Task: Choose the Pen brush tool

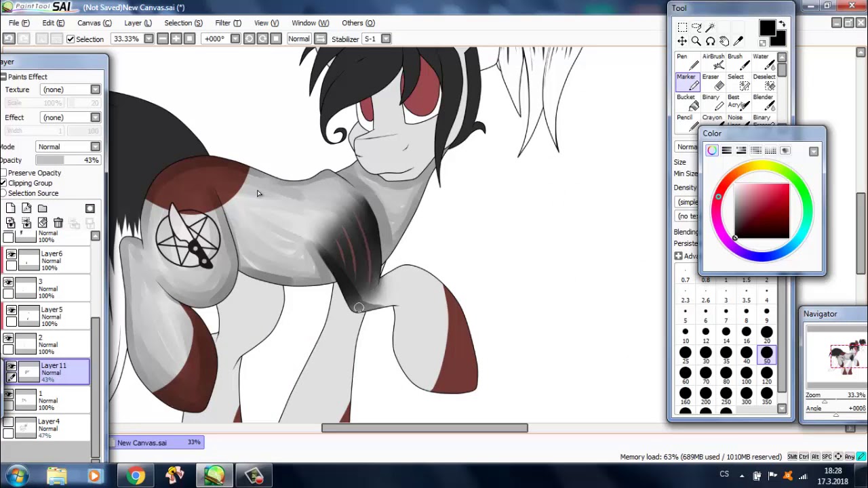Action: (x=687, y=61)
